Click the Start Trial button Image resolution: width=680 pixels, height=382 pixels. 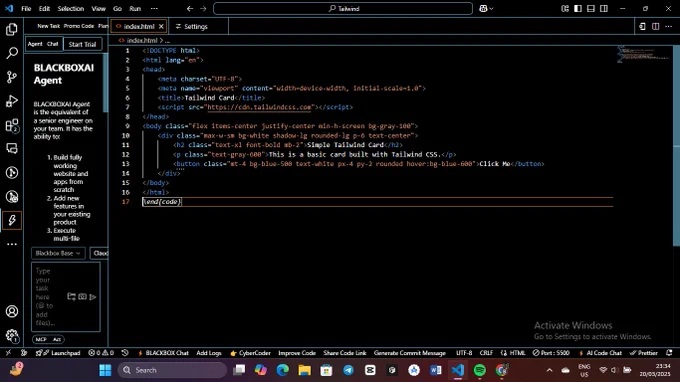82,44
